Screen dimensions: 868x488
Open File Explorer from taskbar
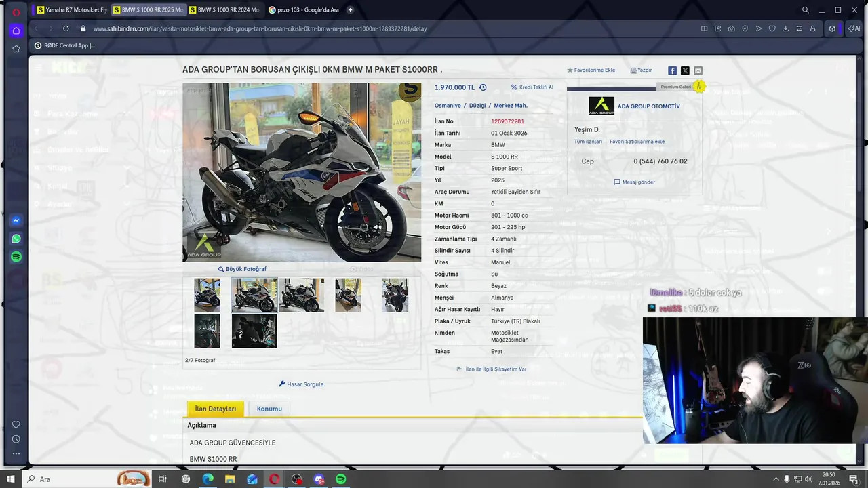(x=230, y=479)
